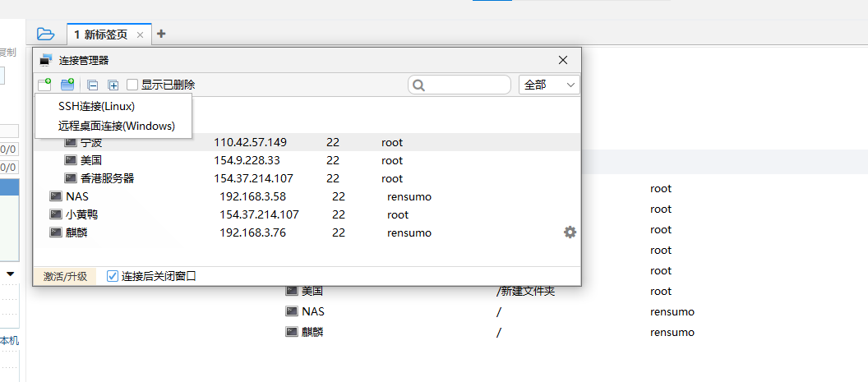868x382 pixels.
Task: Click the terminal icon beside 香港服务器
Action: 71,178
